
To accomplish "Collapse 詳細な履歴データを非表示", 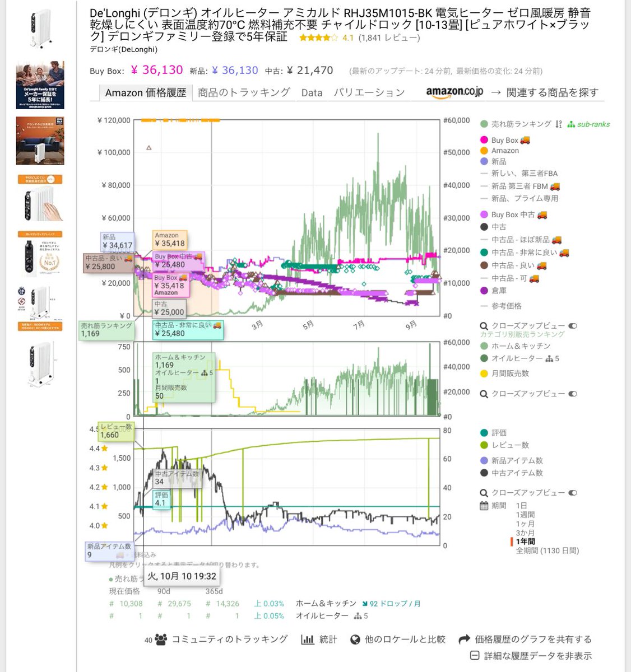I will (x=531, y=656).
